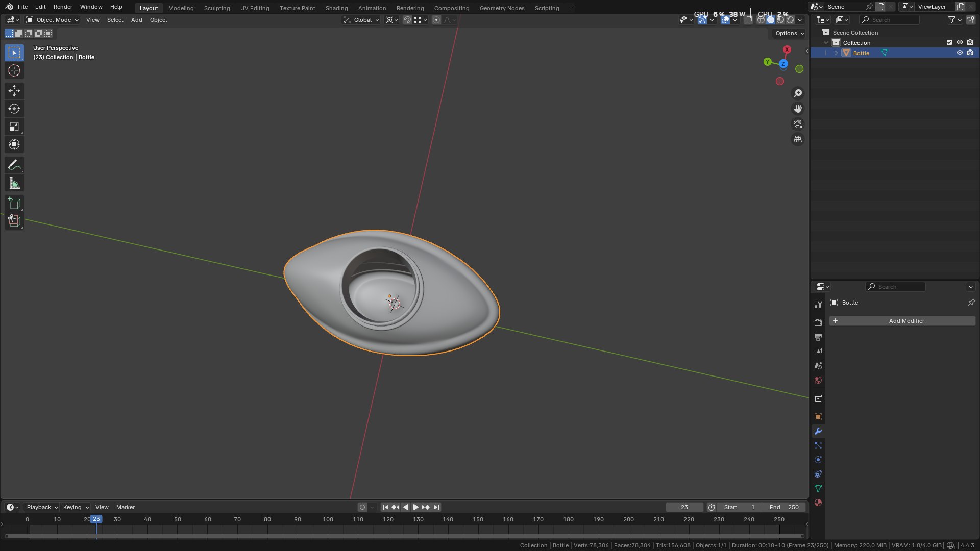Click Options button in viewport header

coord(789,33)
